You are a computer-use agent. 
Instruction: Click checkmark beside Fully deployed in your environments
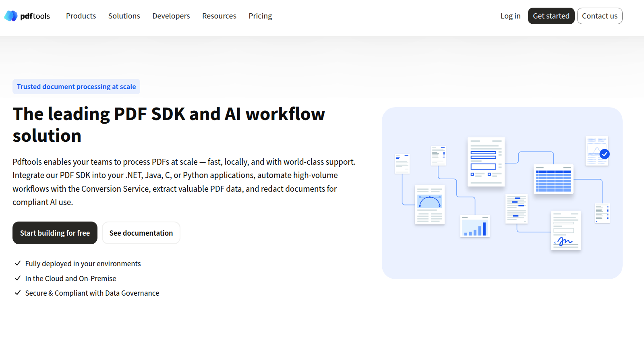(x=18, y=263)
